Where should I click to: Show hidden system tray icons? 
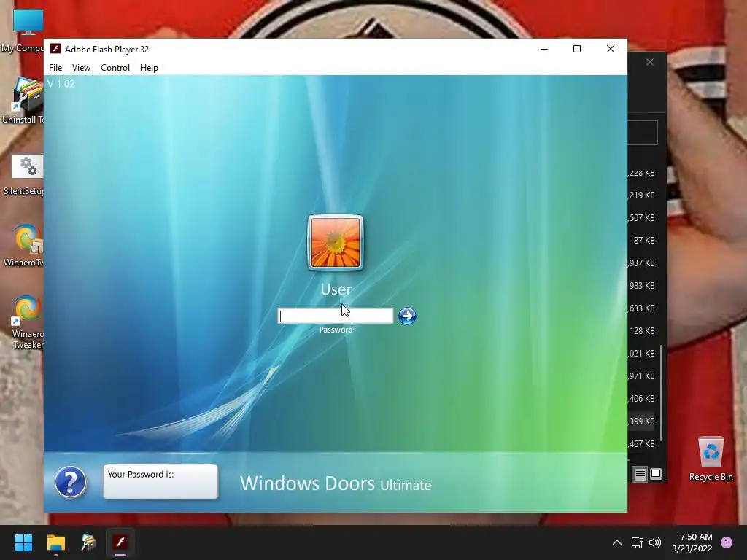click(617, 542)
